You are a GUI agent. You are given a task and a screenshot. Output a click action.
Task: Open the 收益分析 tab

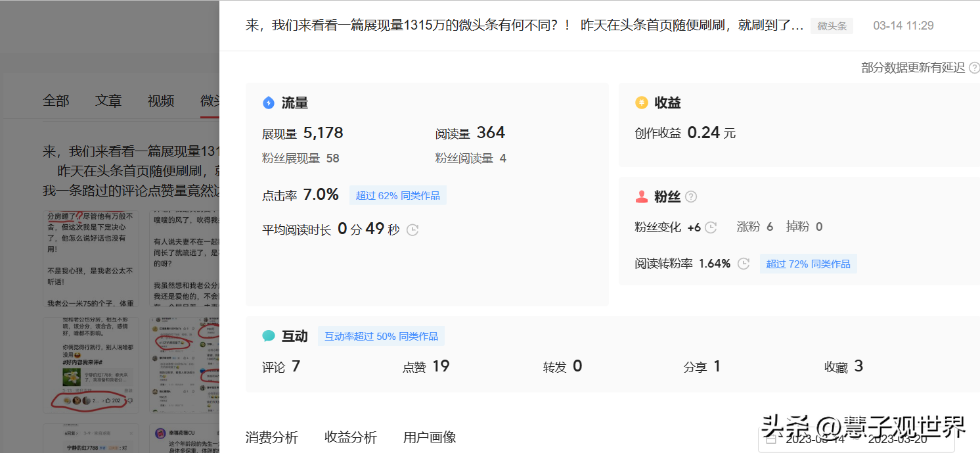pos(350,437)
